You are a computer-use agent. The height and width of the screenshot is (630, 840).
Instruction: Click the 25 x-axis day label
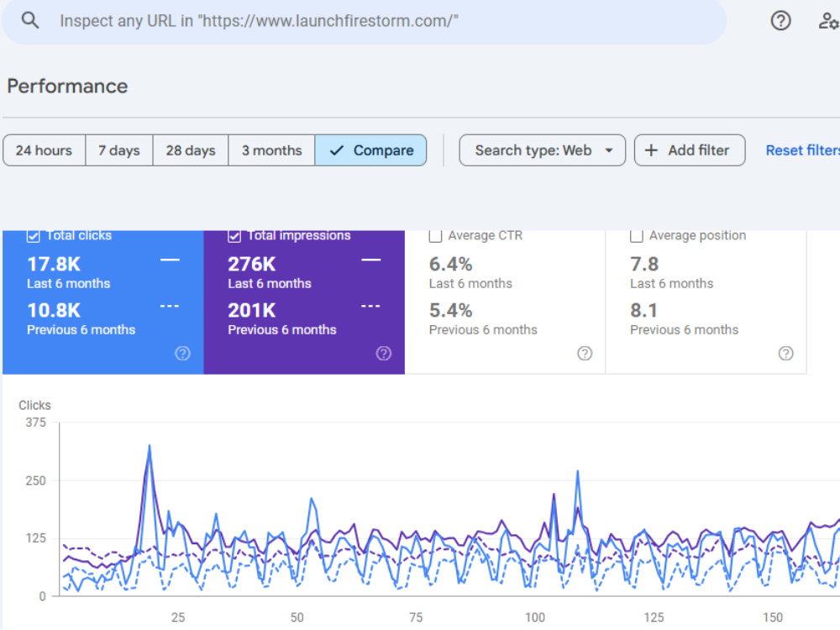pos(178,617)
